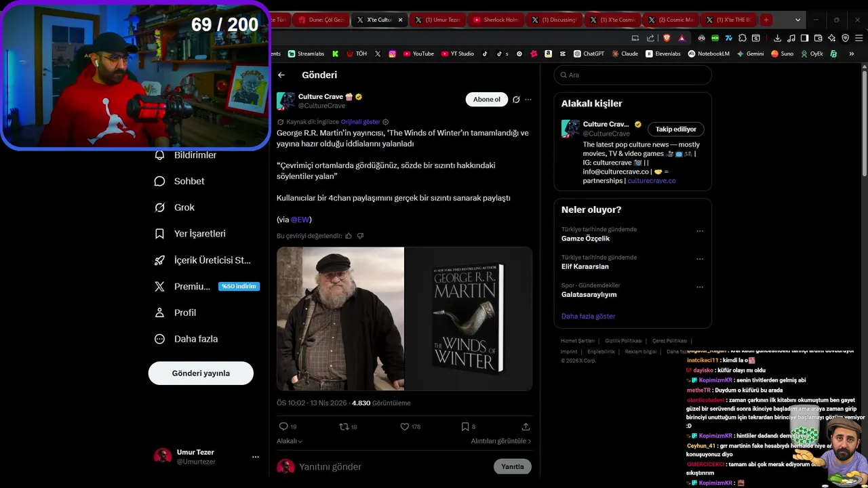The width and height of the screenshot is (868, 488).
Task: Click the @EW mention link
Action: tap(300, 220)
